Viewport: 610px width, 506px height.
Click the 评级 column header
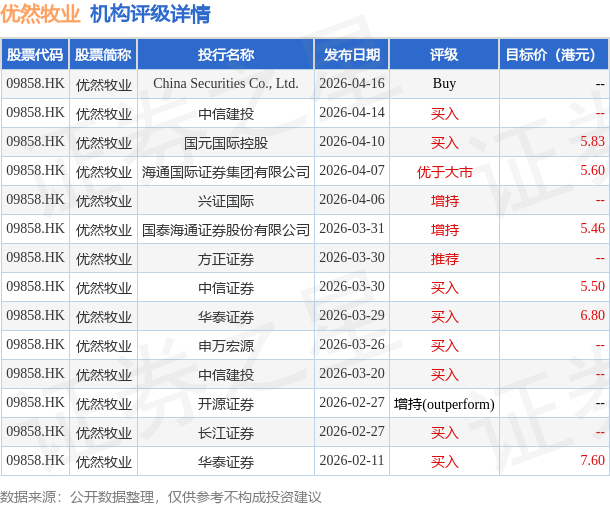click(444, 54)
